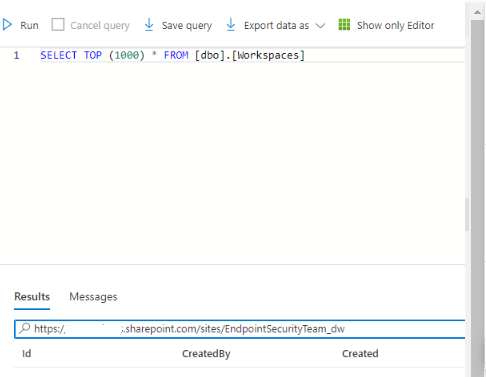Click the Run play triangle icon

[x=7, y=25]
